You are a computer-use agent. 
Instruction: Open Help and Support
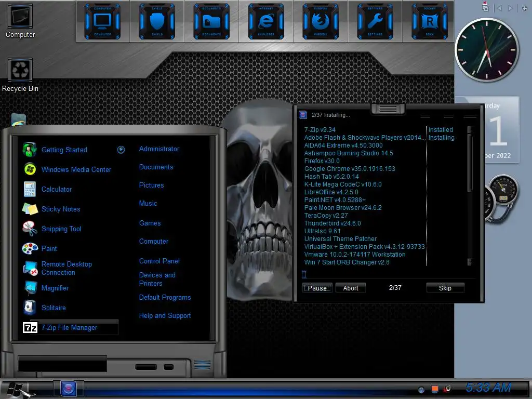[x=165, y=315]
